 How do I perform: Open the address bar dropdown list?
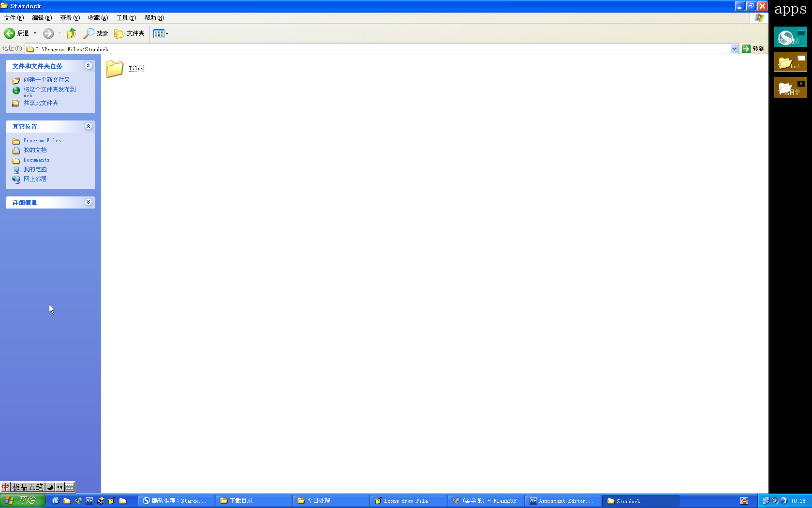[734, 49]
